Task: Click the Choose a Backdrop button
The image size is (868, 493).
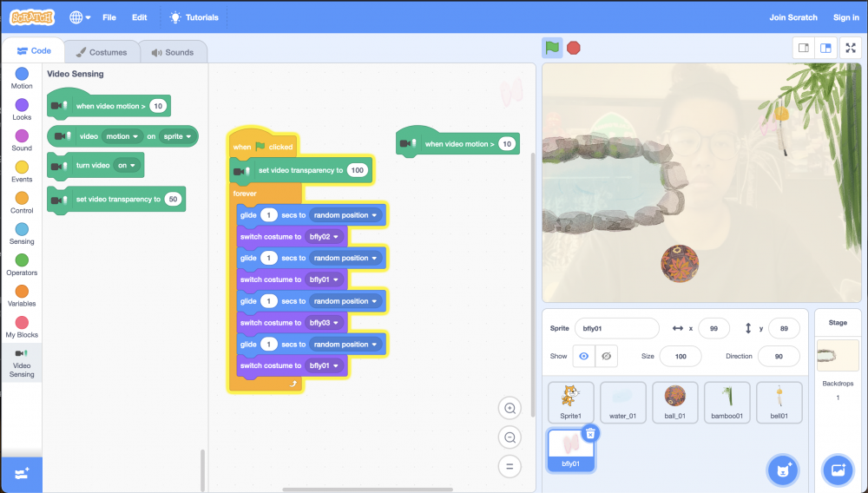Action: [x=838, y=470]
